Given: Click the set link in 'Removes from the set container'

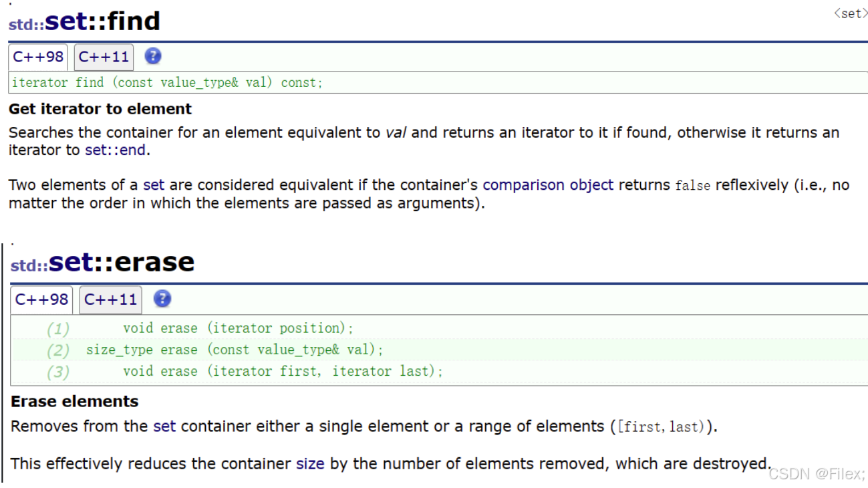Looking at the screenshot, I should tap(164, 426).
